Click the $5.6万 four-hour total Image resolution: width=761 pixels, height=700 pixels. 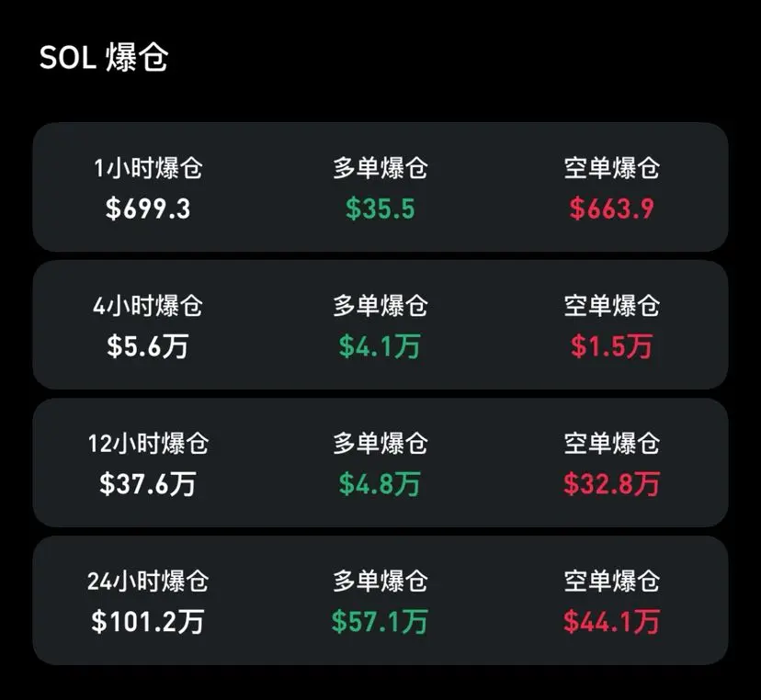pyautogui.click(x=148, y=346)
